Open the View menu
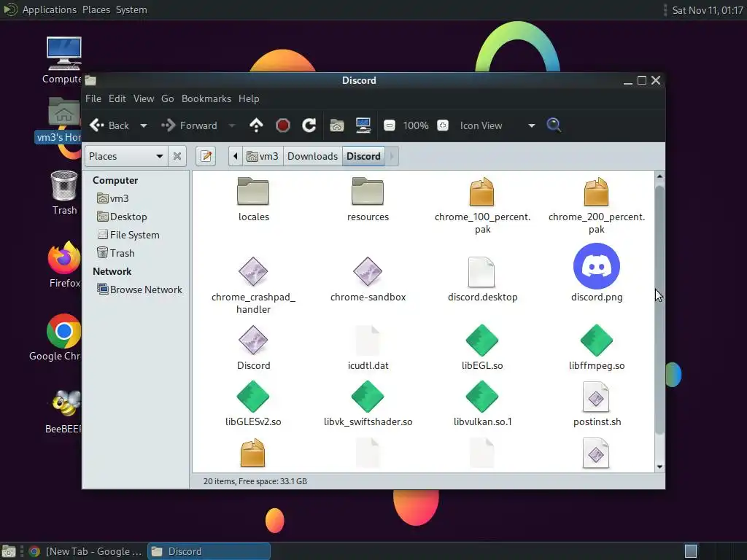This screenshot has width=747, height=560. coord(144,98)
